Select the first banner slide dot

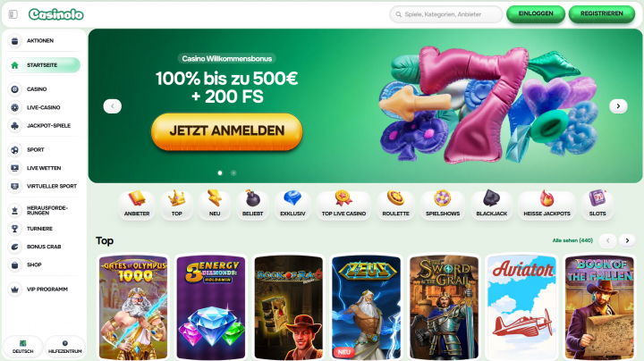point(220,173)
